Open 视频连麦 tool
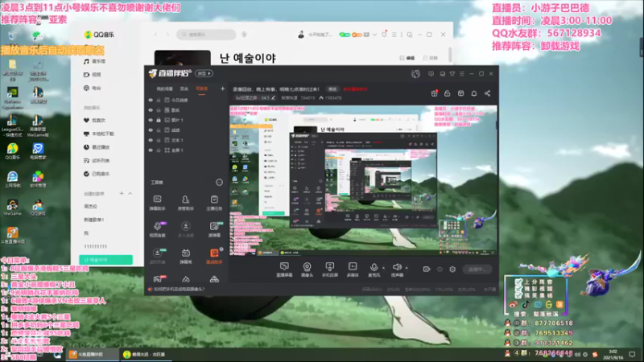Image resolution: width=644 pixels, height=362 pixels. [157, 229]
